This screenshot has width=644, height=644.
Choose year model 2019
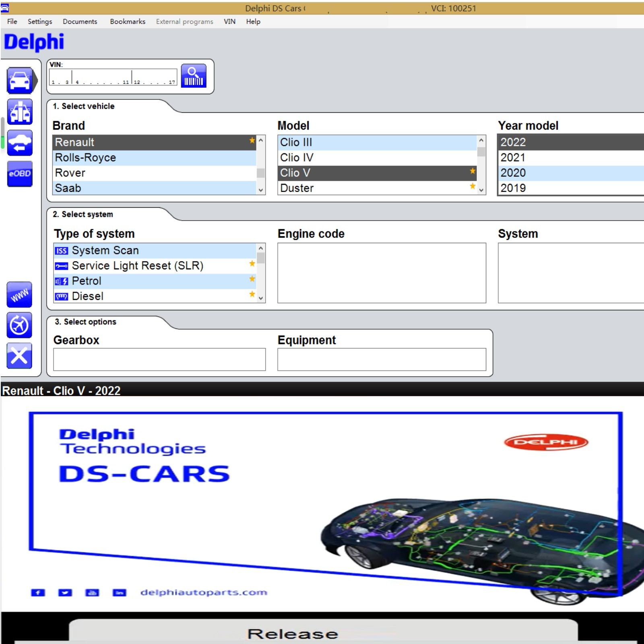pos(571,188)
